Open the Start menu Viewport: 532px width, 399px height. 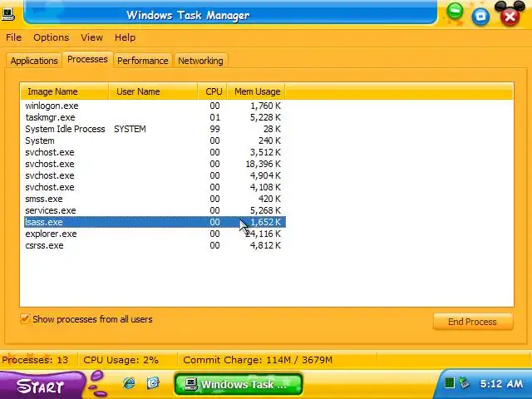click(41, 386)
